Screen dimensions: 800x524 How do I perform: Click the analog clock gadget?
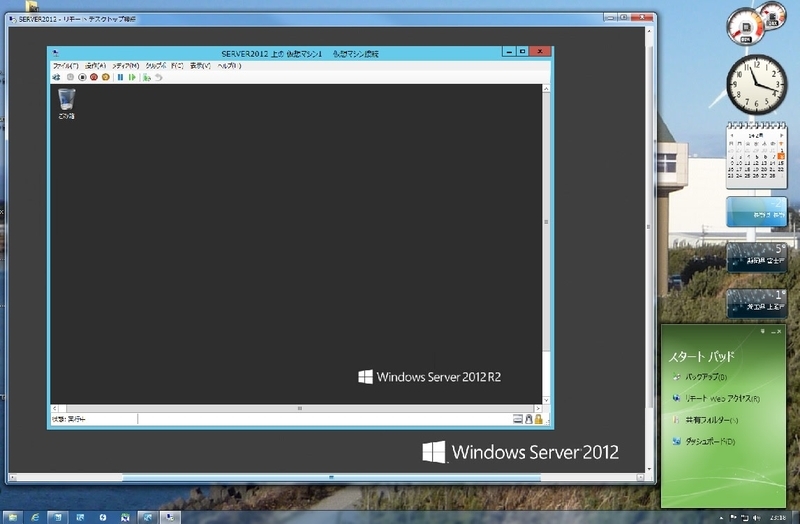[757, 84]
